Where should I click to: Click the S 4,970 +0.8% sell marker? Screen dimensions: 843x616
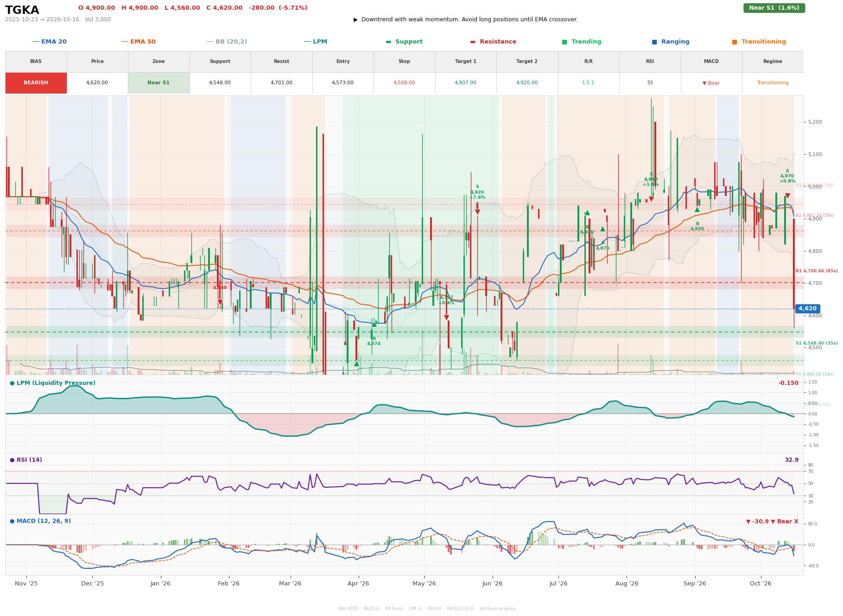pyautogui.click(x=787, y=176)
